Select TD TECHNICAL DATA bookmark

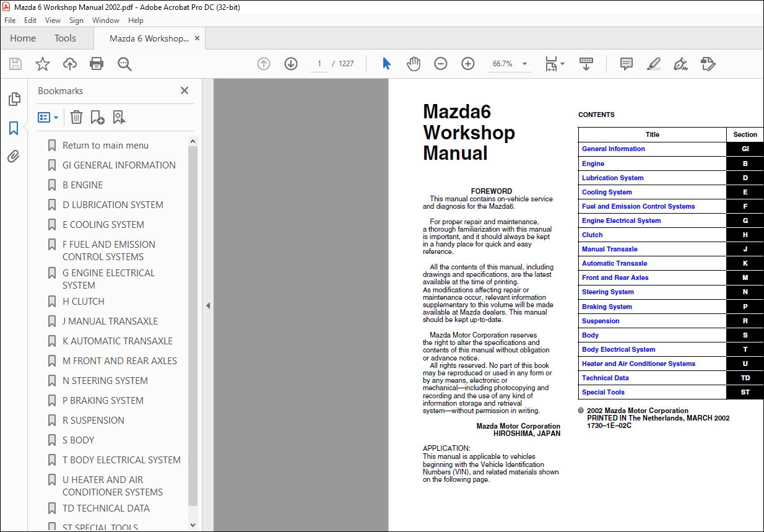click(x=106, y=508)
